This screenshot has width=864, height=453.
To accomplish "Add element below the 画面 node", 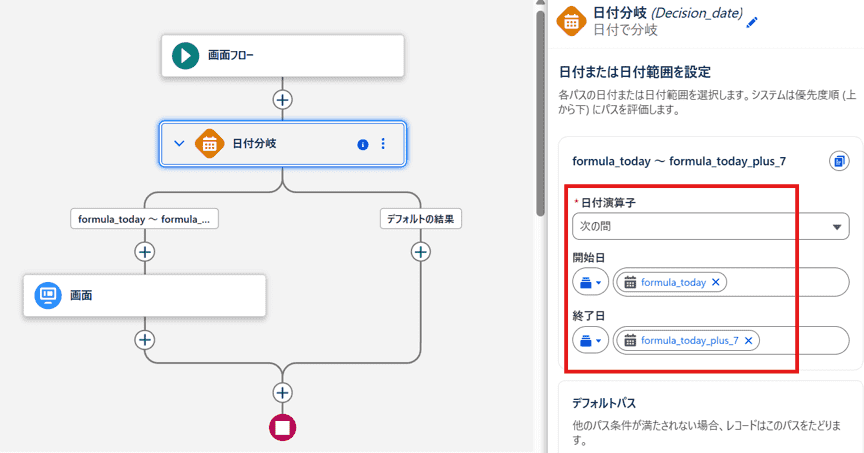I will [145, 339].
